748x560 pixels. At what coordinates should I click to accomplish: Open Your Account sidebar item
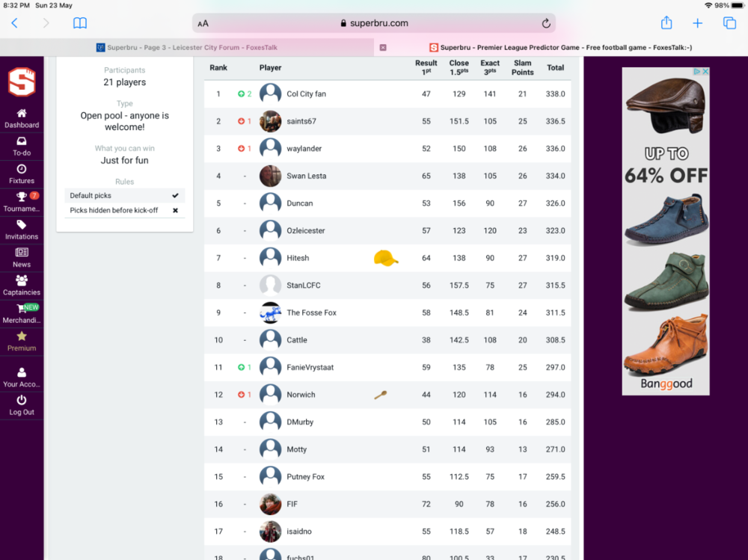(22, 378)
